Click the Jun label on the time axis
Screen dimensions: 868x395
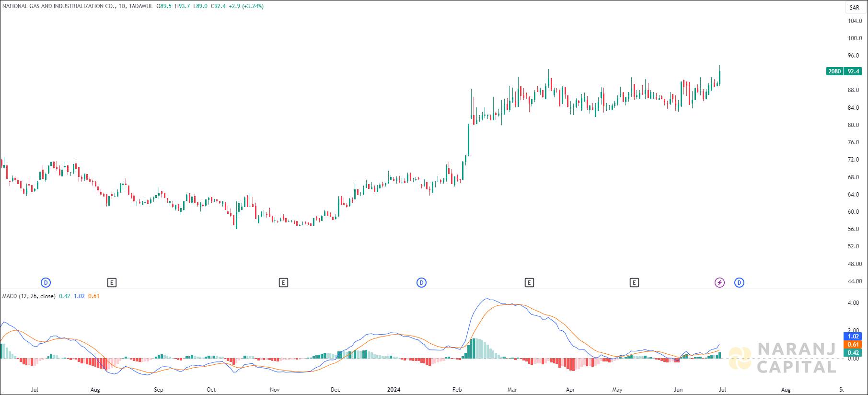pos(678,390)
